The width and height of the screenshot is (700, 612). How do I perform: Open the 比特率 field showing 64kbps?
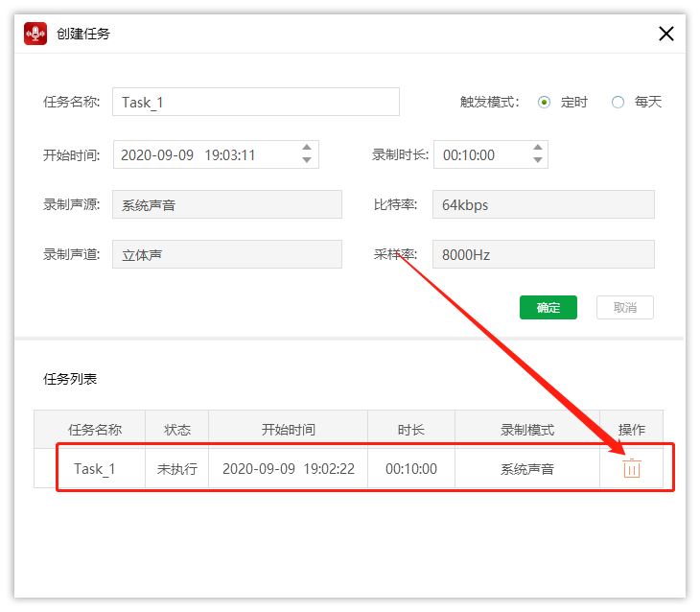pyautogui.click(x=543, y=204)
